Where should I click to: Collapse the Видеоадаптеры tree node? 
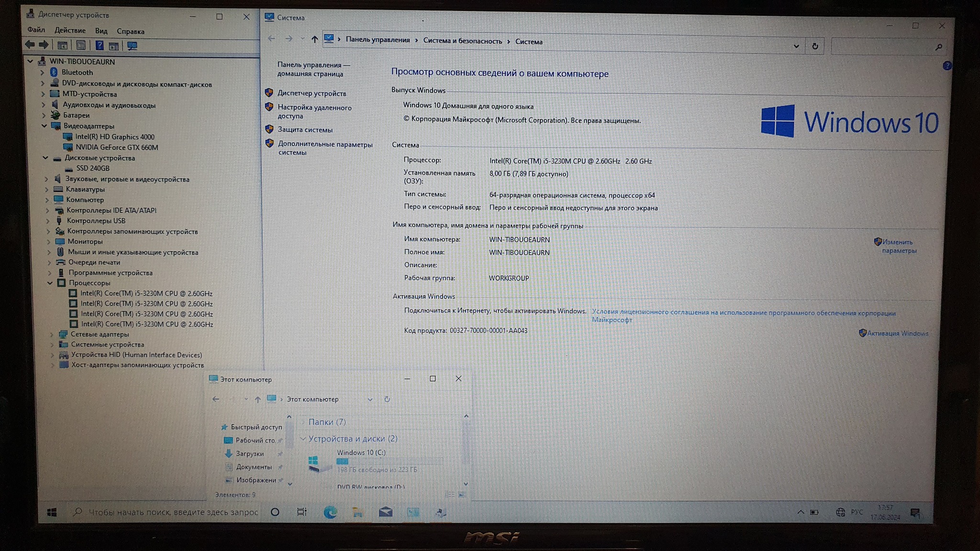(45, 126)
